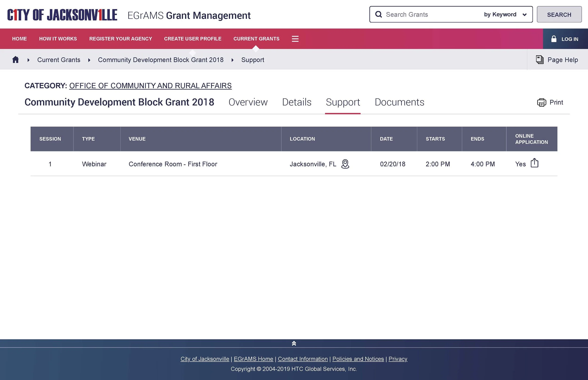Switch to the Overview tab
The image size is (588, 380).
248,102
